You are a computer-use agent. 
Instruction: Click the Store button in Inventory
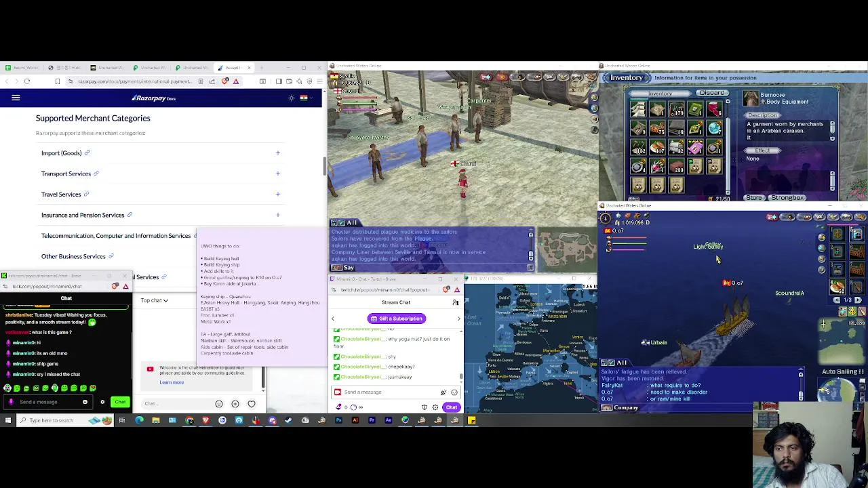coord(754,198)
